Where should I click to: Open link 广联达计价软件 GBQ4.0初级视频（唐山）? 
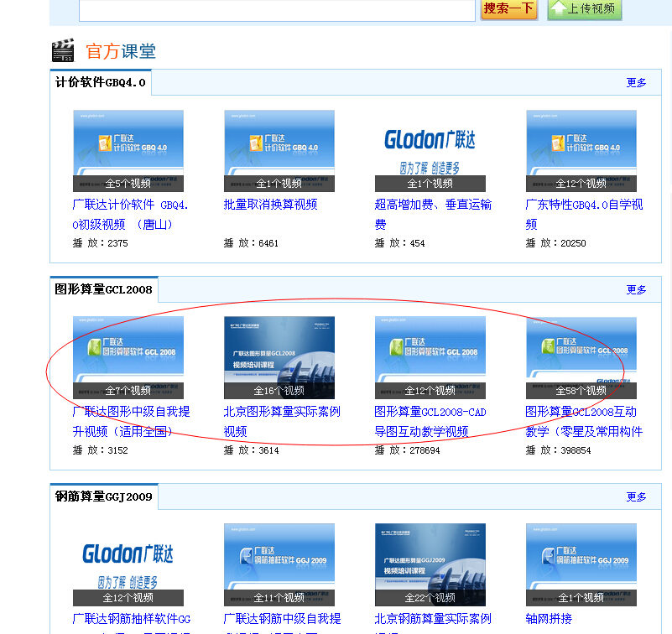[x=130, y=214]
